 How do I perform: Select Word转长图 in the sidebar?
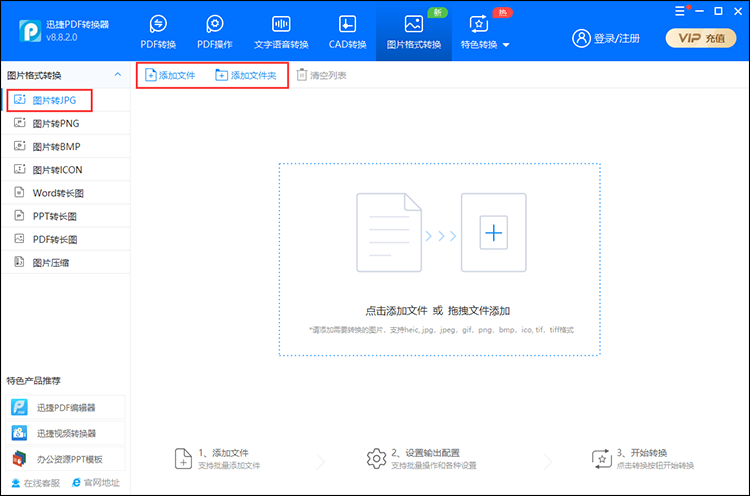pyautogui.click(x=66, y=193)
